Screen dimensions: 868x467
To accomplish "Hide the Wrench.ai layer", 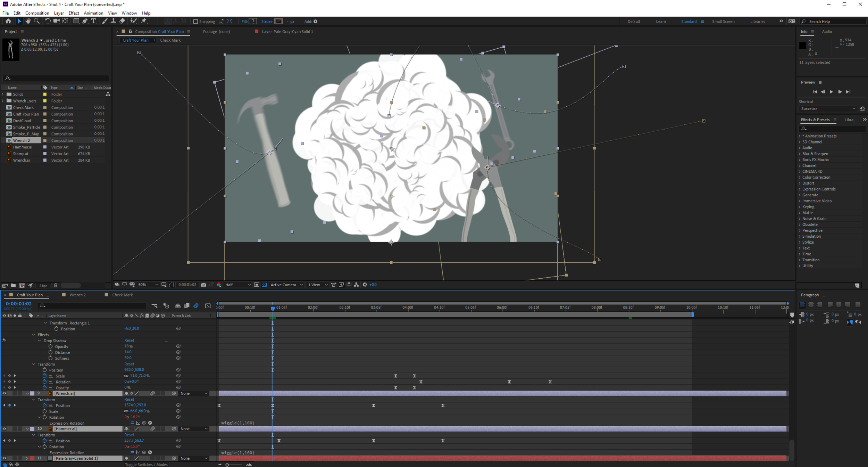I will tap(5, 394).
